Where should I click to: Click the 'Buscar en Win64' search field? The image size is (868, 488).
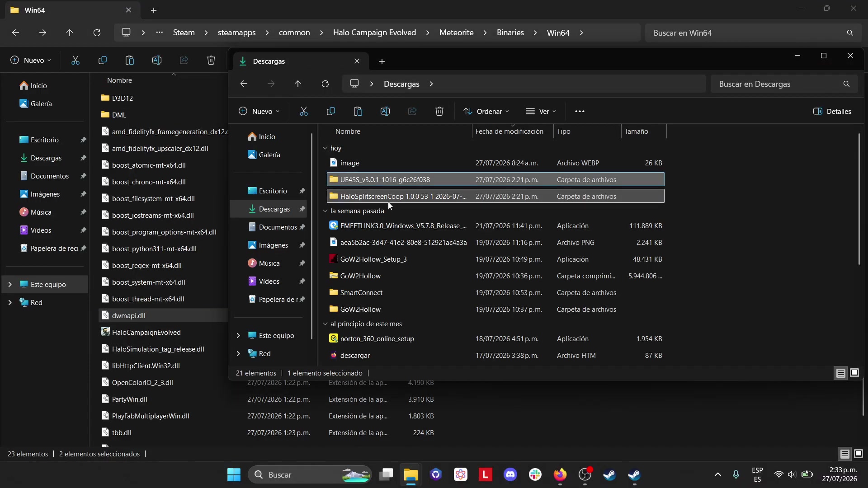pos(753,33)
